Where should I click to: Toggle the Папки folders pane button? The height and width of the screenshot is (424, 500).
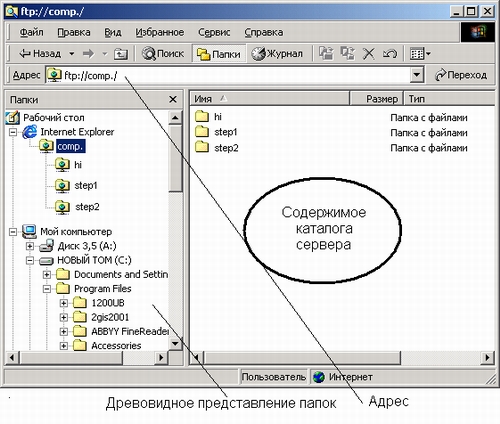coord(219,54)
